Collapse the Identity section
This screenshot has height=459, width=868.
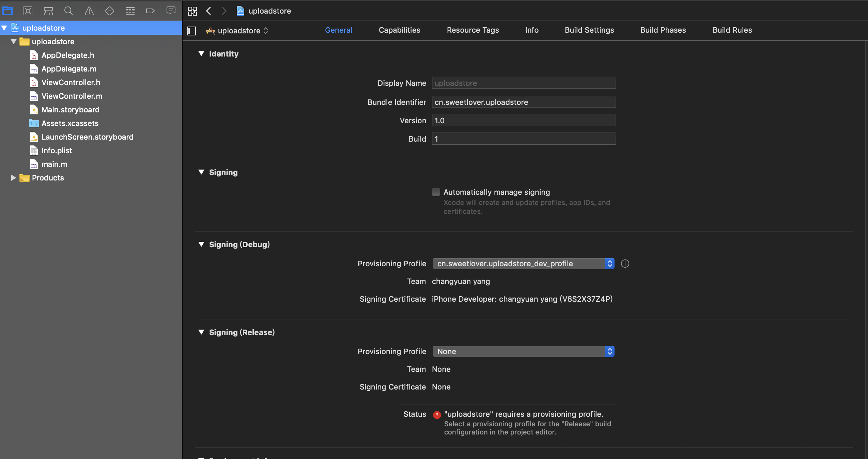[201, 54]
